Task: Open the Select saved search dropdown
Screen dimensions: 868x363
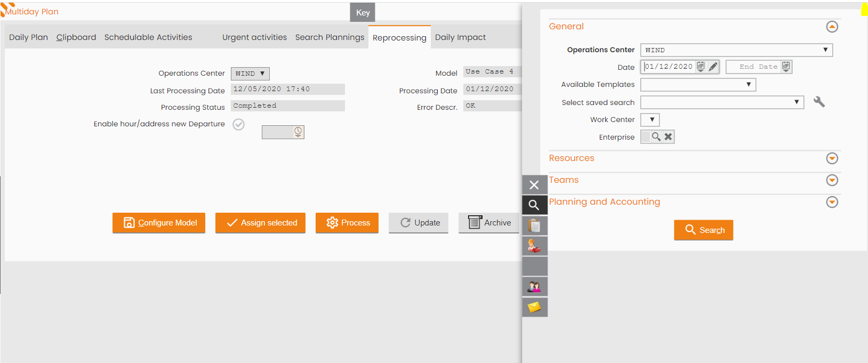Action: coord(722,102)
